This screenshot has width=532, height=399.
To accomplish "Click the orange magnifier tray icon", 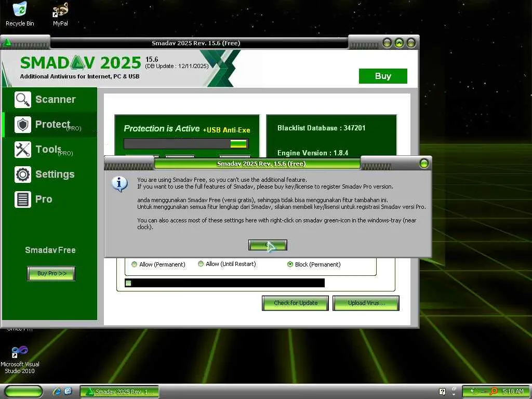I will point(494,392).
